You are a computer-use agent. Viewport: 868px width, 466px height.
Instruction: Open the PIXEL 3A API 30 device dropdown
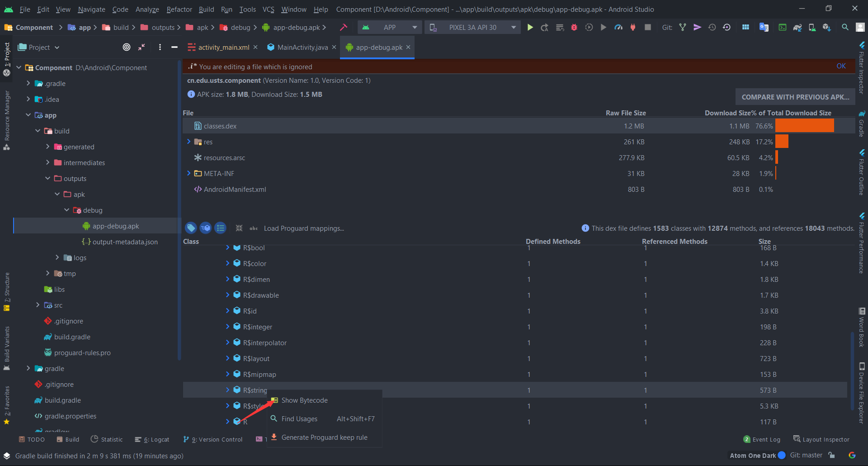point(472,27)
